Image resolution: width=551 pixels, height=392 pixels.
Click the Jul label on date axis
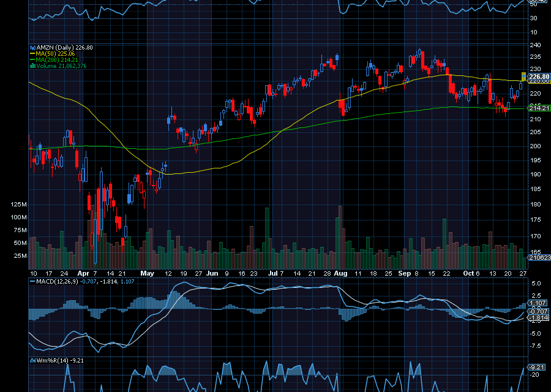tap(271, 273)
